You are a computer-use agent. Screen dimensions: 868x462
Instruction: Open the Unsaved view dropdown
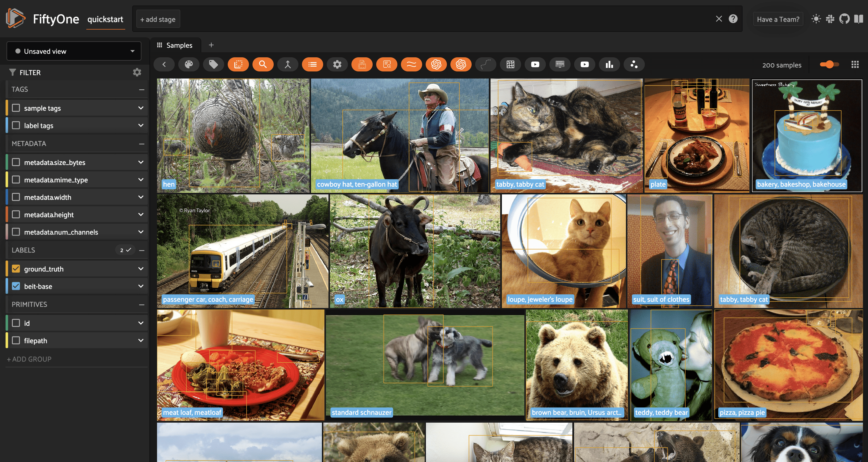point(74,51)
